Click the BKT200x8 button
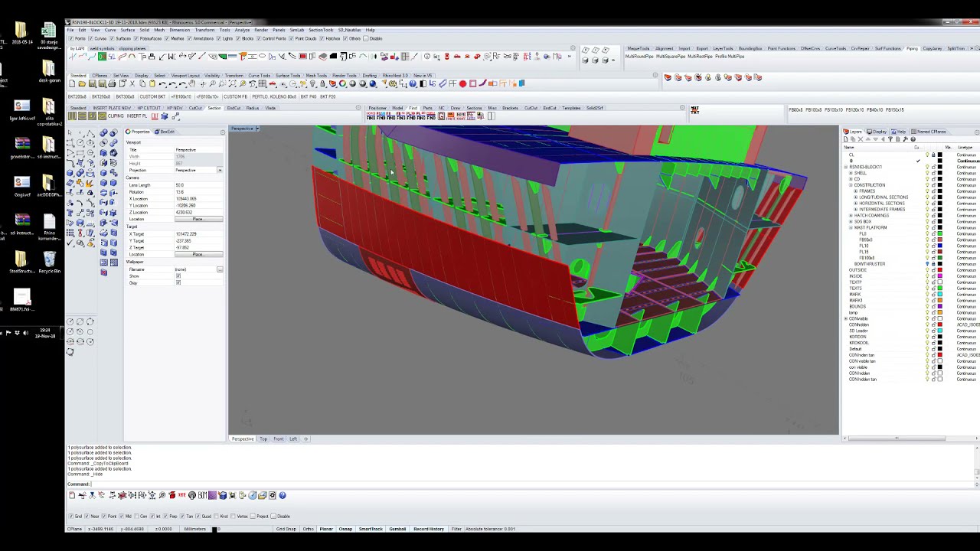 [77, 96]
